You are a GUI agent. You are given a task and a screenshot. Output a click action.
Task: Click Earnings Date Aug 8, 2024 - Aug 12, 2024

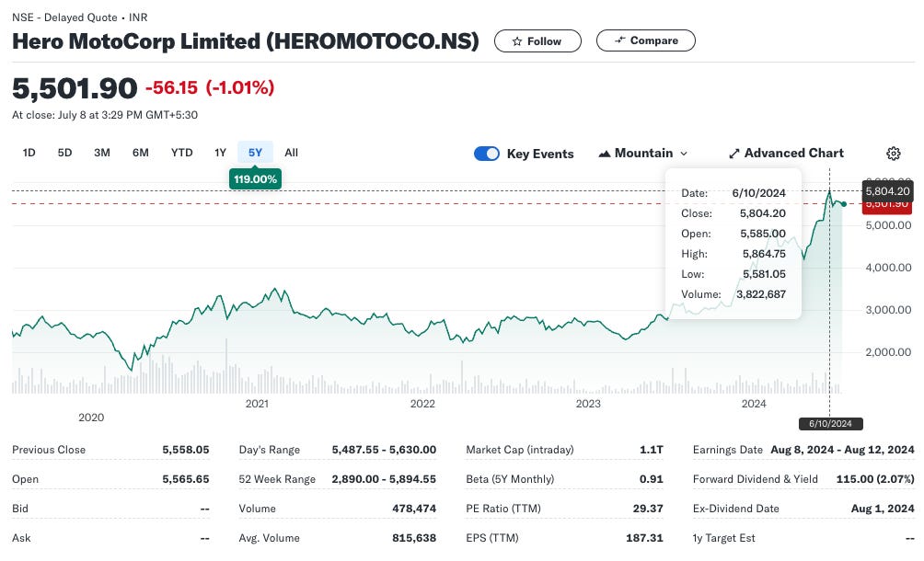(x=843, y=450)
